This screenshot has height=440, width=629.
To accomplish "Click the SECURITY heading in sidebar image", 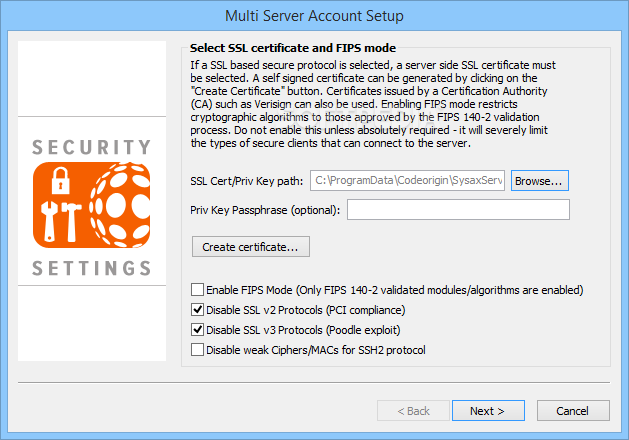I will [x=92, y=147].
